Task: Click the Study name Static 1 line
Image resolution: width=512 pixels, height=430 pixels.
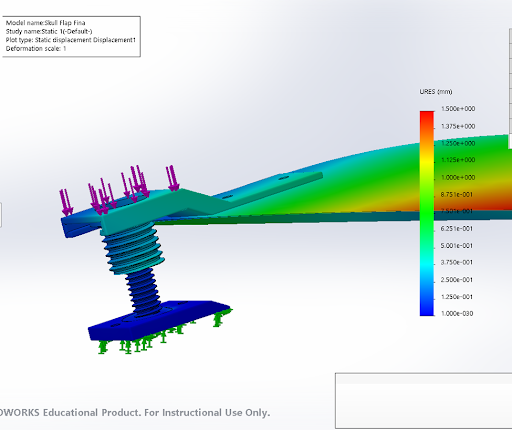Action: 49,31
